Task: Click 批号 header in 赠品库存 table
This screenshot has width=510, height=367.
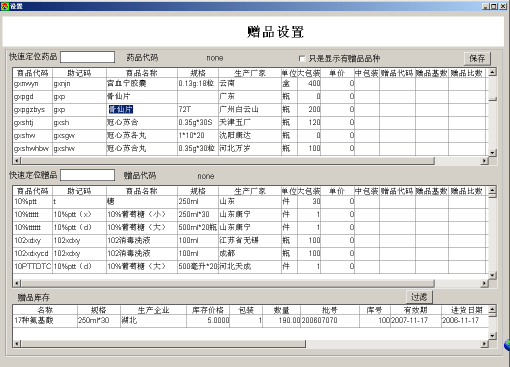Action: tap(330, 310)
